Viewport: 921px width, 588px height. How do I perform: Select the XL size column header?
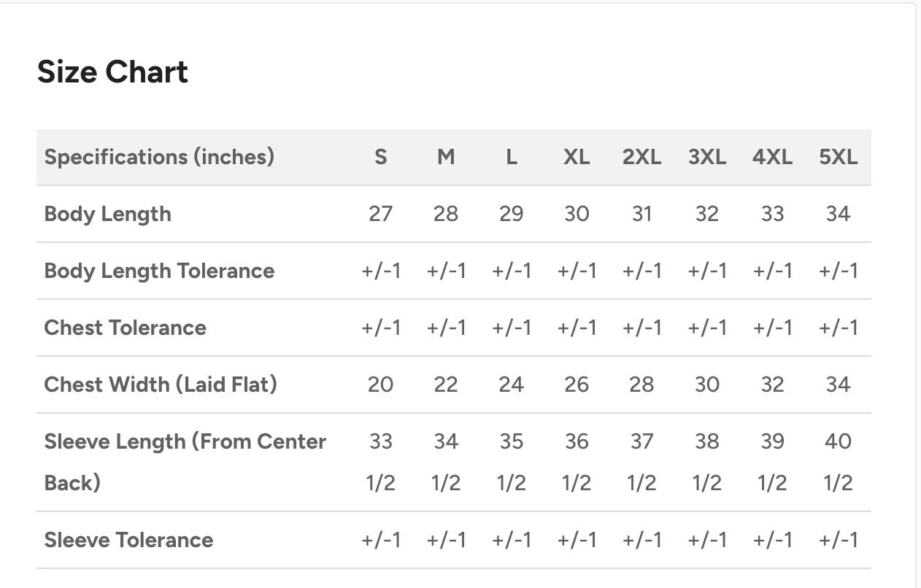[577, 157]
